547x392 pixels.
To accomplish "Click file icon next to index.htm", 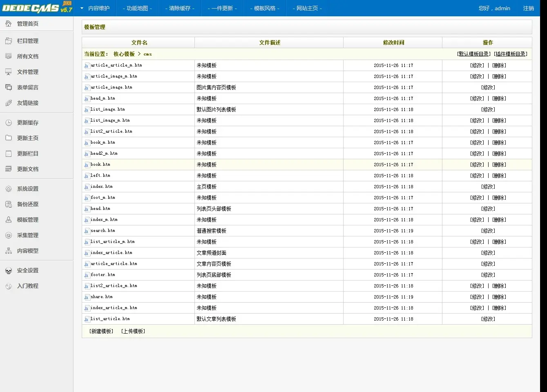I will pos(87,187).
